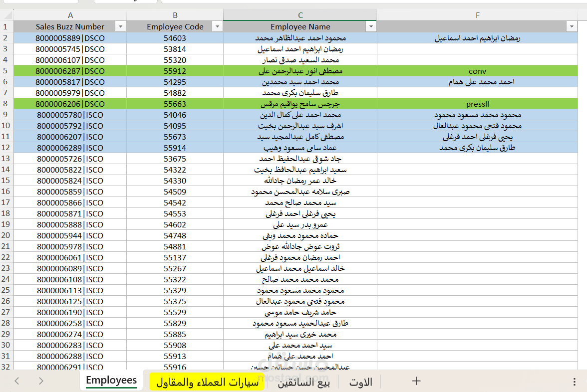Select name cell محمود احمد عبدالظاهر محمد

point(300,38)
